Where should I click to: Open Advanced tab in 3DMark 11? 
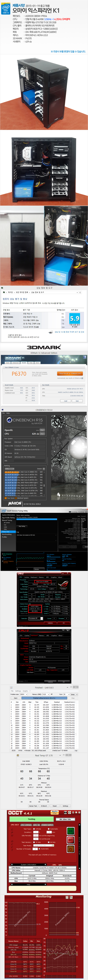click(16, 363)
